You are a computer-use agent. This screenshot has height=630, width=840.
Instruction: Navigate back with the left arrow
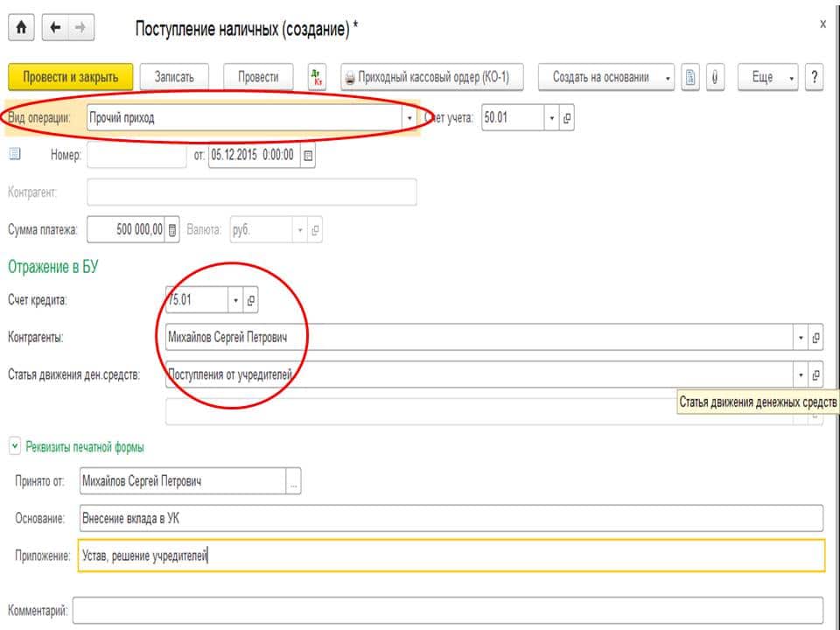tap(55, 27)
